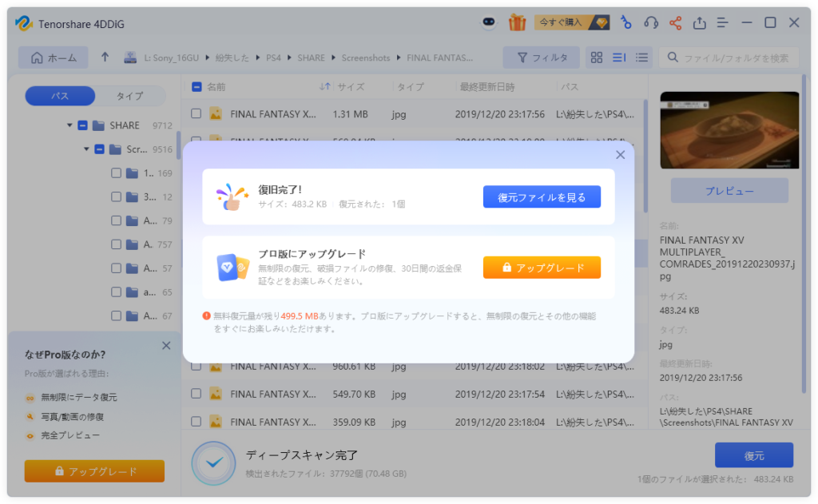The width and height of the screenshot is (818, 504).
Task: Select the パス path tab
Action: click(x=60, y=96)
